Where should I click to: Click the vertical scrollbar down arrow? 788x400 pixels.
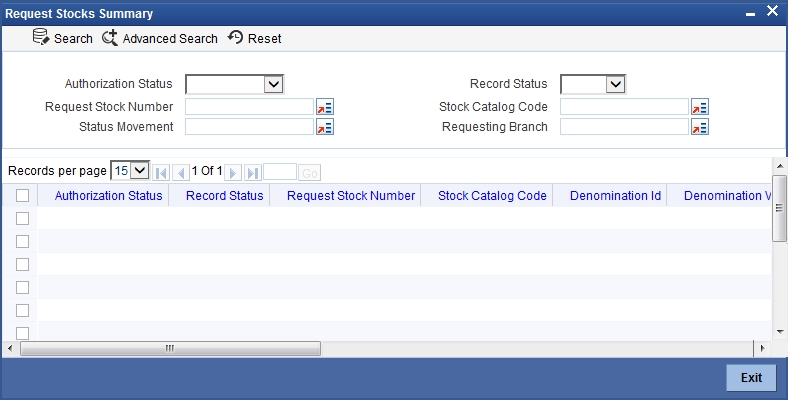pos(780,332)
